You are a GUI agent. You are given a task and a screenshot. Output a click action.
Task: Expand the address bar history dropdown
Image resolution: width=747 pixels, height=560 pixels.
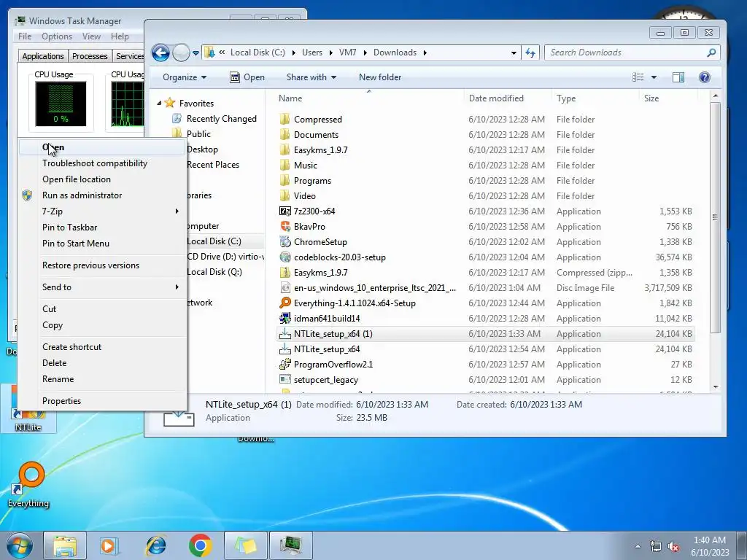click(514, 52)
